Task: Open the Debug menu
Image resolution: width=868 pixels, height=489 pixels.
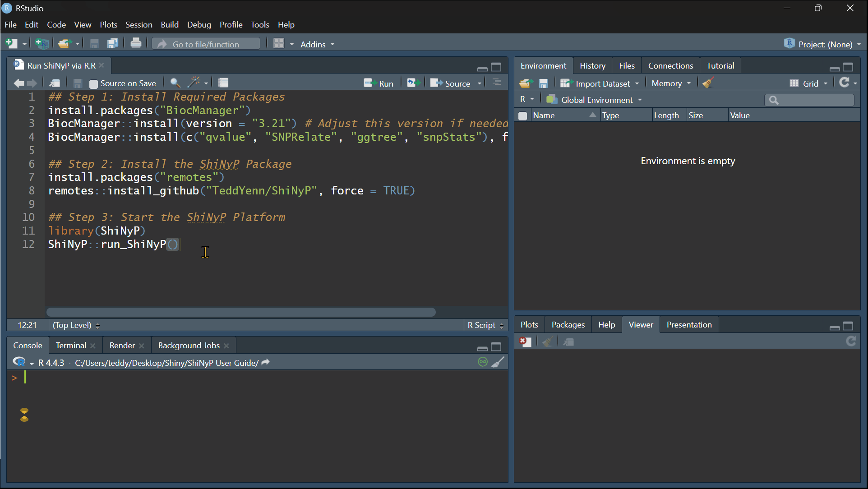Action: [x=199, y=25]
